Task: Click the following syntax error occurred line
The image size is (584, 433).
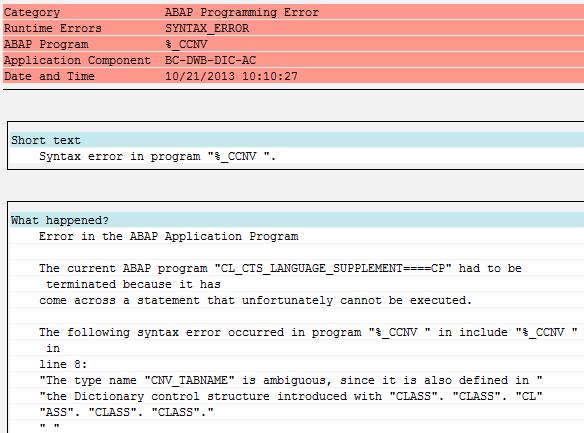Action: coord(308,332)
